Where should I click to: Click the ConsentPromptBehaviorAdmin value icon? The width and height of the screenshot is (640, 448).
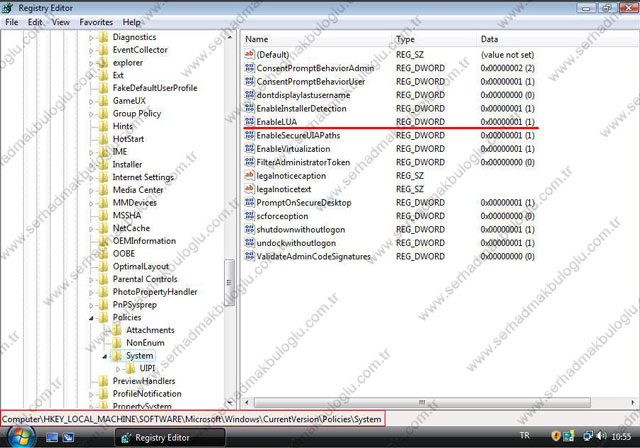click(249, 68)
